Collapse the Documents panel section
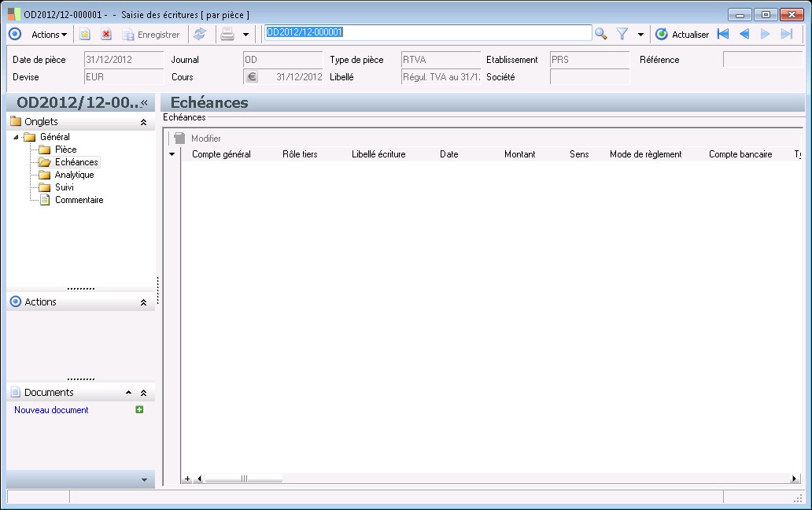 tap(143, 393)
